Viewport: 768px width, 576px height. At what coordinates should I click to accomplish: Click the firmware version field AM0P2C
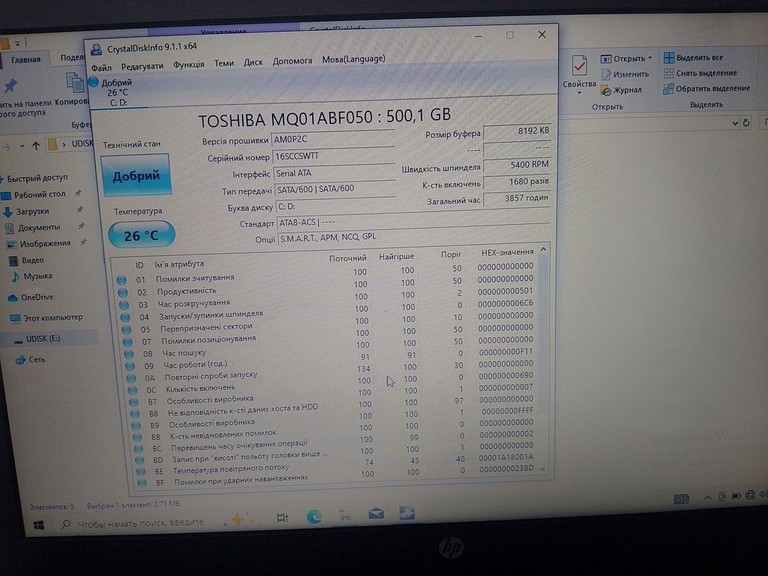click(x=333, y=139)
